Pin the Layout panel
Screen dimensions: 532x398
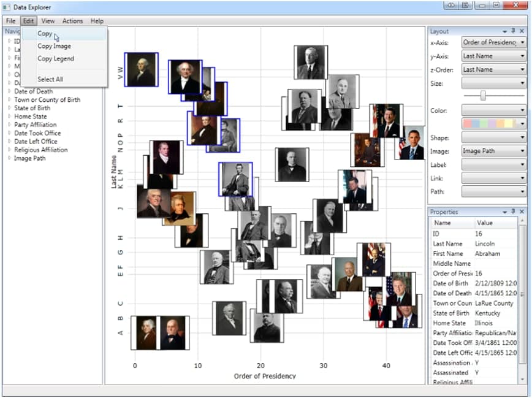click(x=513, y=31)
